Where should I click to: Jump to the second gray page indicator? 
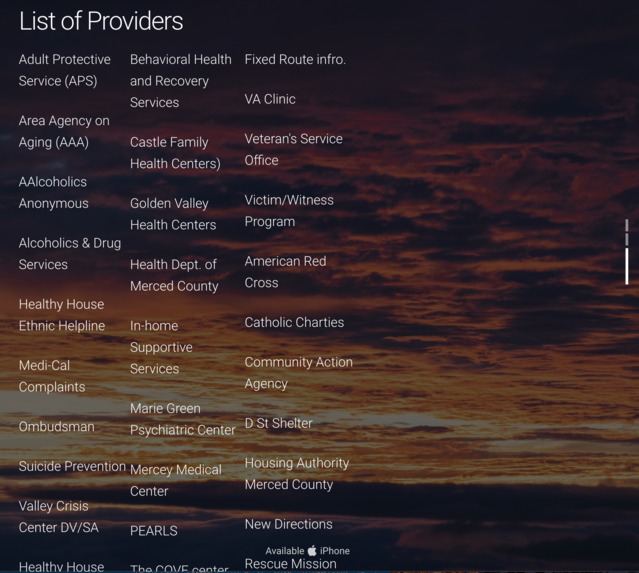[x=627, y=240]
